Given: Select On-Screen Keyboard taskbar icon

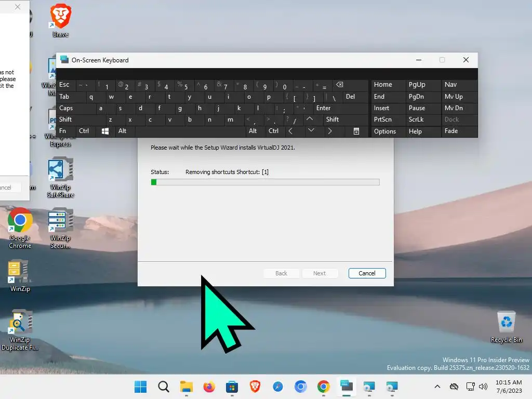Looking at the screenshot, I should pyautogui.click(x=347, y=387).
